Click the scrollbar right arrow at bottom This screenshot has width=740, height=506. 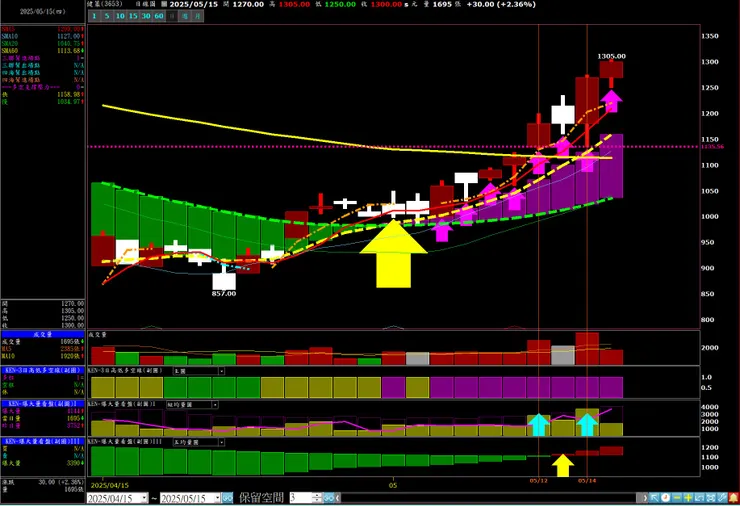645,498
